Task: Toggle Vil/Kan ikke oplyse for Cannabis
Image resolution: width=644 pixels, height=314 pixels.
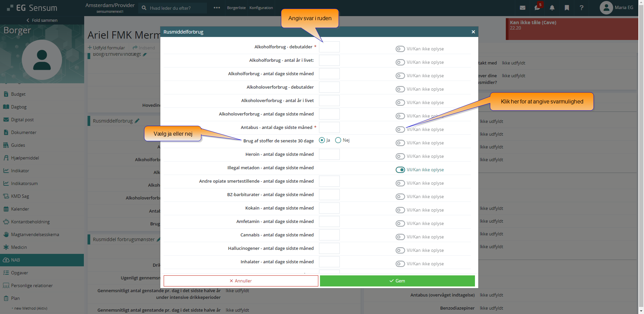Action: coord(400,237)
